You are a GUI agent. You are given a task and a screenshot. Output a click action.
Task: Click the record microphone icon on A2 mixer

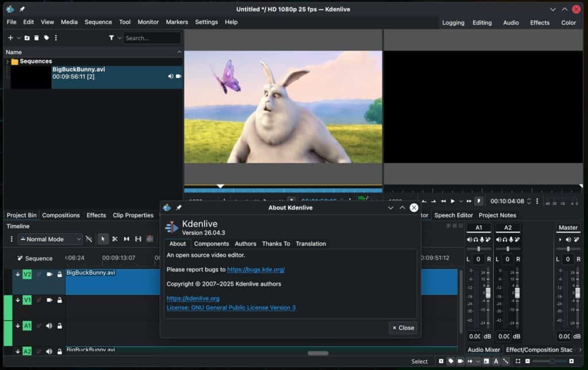[x=510, y=240]
